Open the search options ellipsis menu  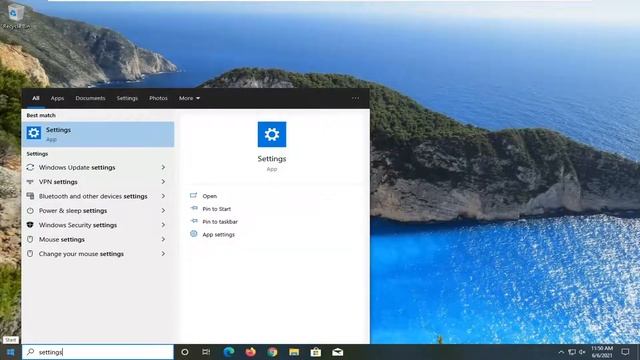tap(356, 98)
